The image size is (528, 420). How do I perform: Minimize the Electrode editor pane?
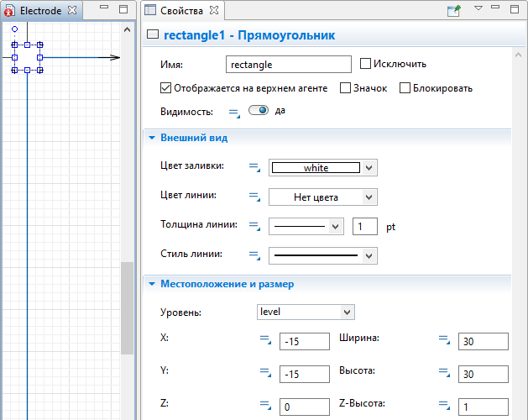pyautogui.click(x=104, y=7)
